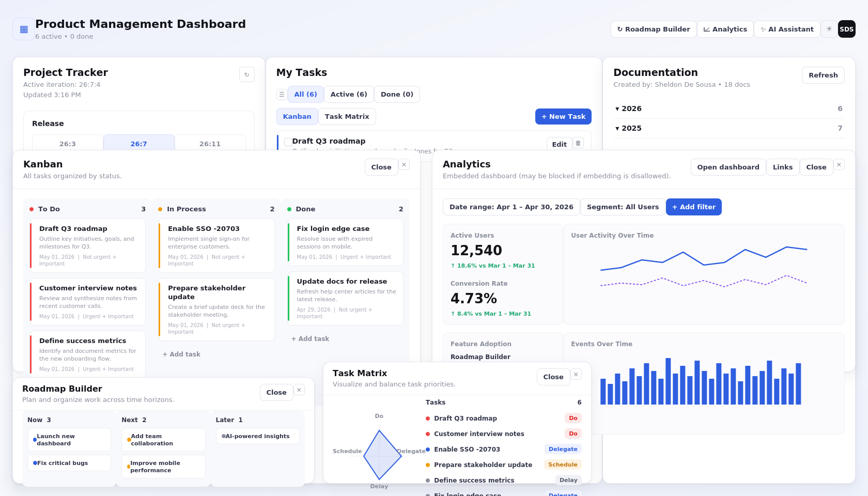Switch to the Kanban view tab
This screenshot has width=868, height=496.
[297, 117]
